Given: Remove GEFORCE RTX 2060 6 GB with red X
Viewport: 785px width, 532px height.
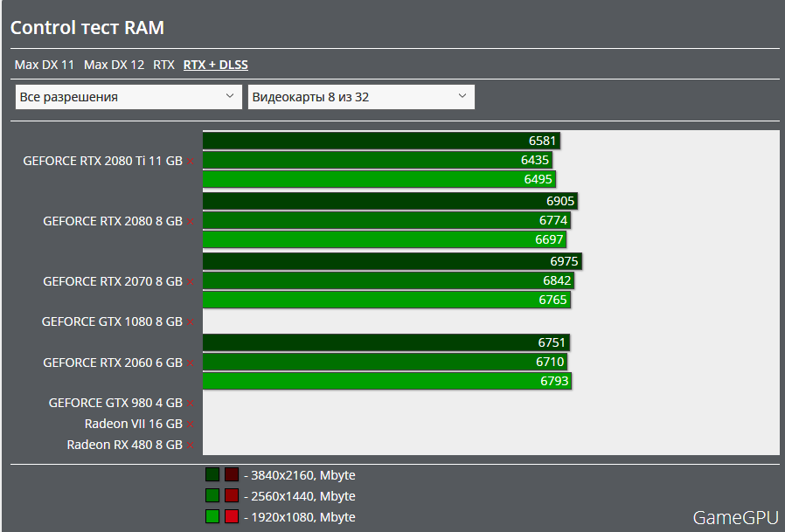Looking at the screenshot, I should (x=191, y=363).
